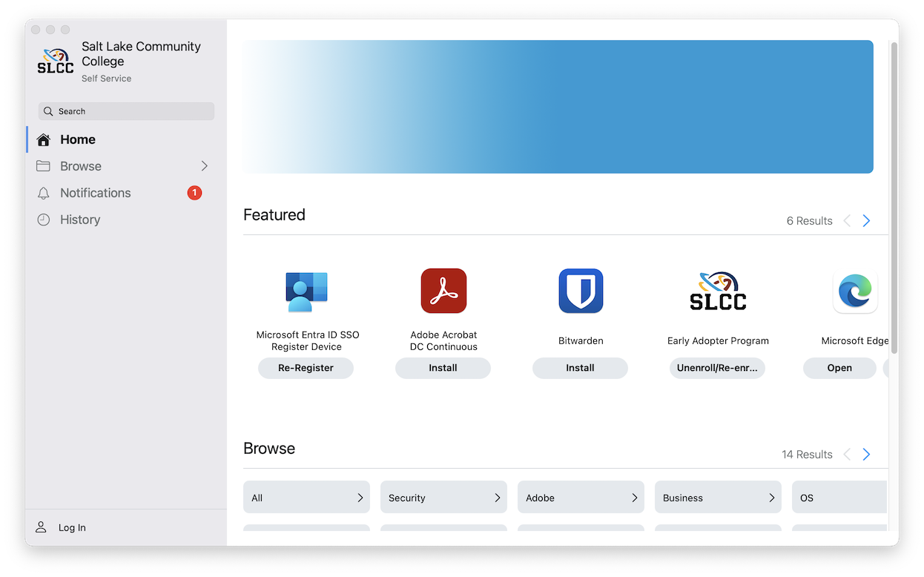Screen dimensions: 924x577
Task: Install Adobe Acrobat DC Continuous
Action: 443,368
